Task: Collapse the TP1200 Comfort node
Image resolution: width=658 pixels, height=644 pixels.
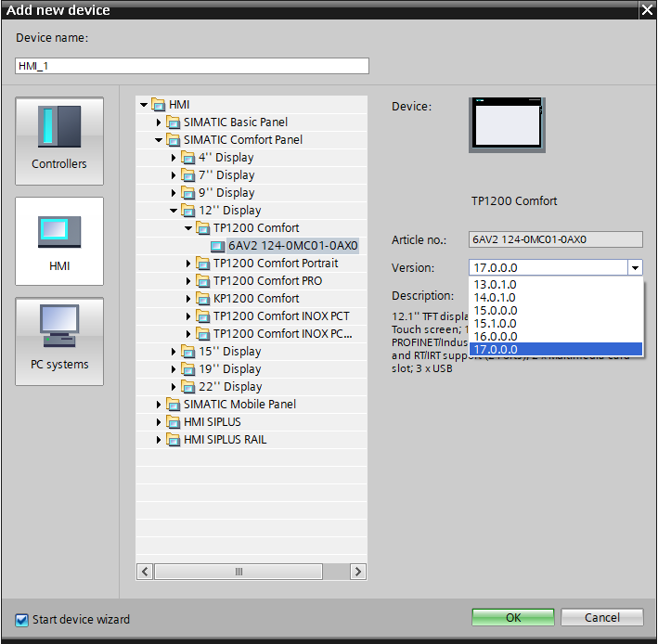Action: coord(188,227)
